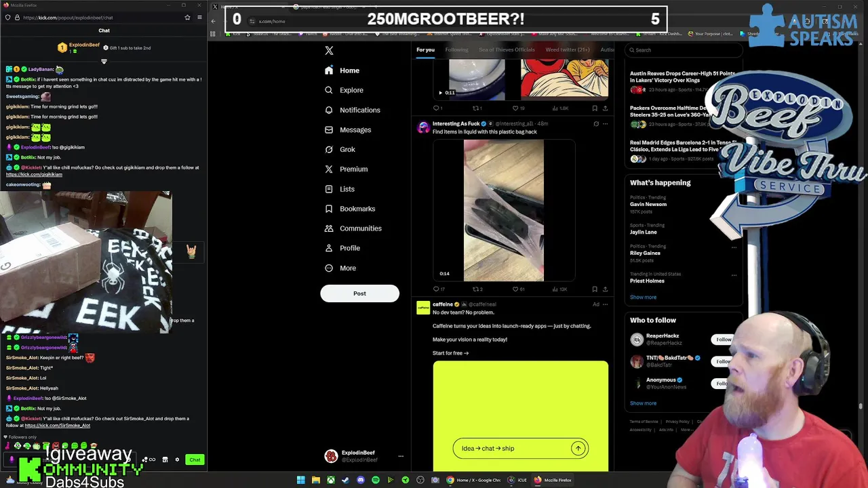
Task: Open Messages in X sidebar
Action: pyautogui.click(x=348, y=129)
